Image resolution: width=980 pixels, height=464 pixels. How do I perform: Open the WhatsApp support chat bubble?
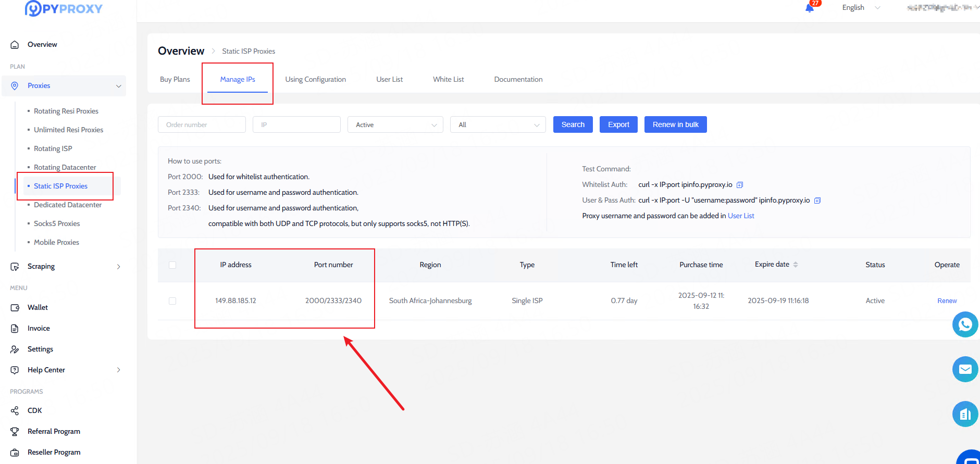click(965, 324)
